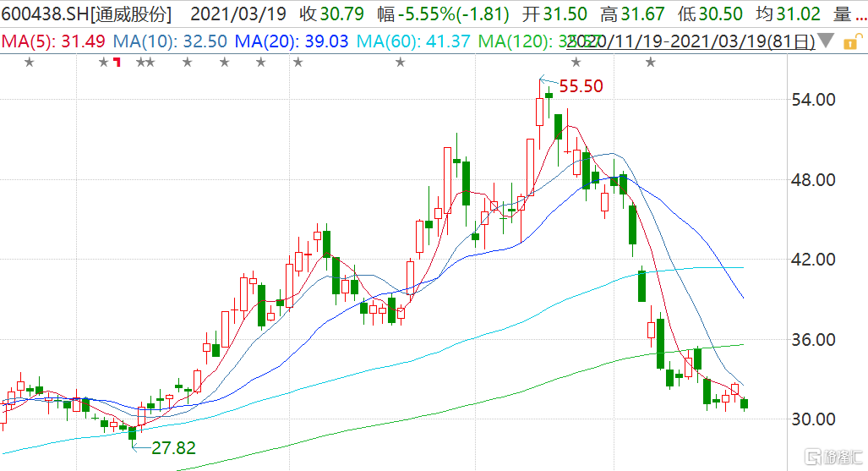Select the final green candlestick on the chart
Image resolution: width=868 pixels, height=471 pixels.
(744, 404)
